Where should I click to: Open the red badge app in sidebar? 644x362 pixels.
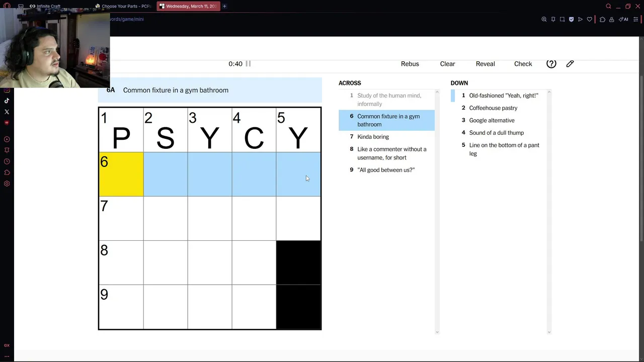click(7, 123)
